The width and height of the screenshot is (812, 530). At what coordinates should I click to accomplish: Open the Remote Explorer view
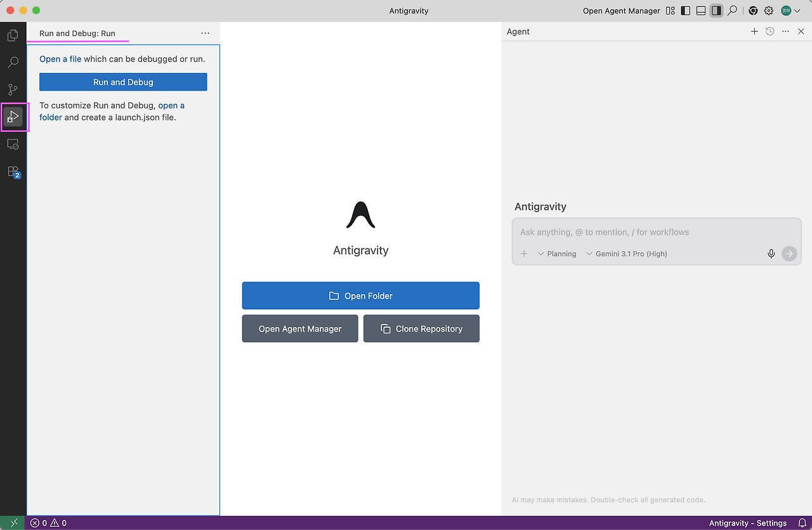pos(13,145)
